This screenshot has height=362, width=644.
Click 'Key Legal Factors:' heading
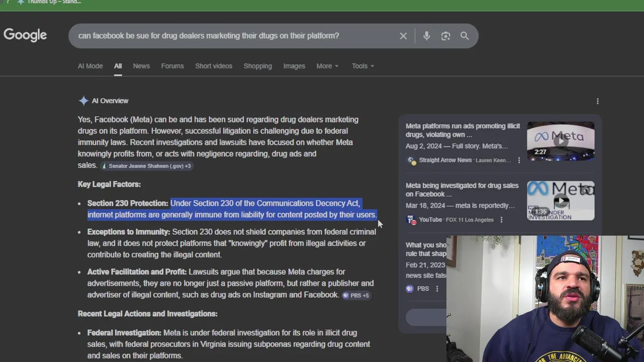point(109,184)
